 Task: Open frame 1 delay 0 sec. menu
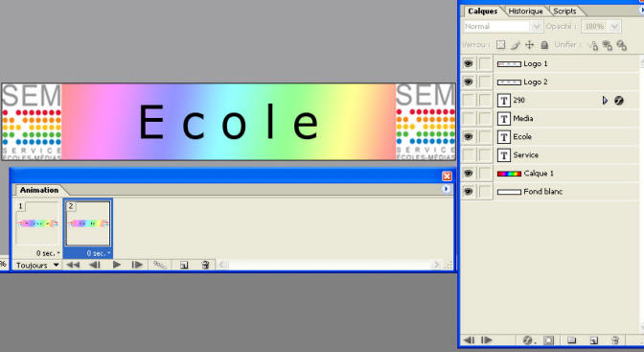pyautogui.click(x=48, y=253)
